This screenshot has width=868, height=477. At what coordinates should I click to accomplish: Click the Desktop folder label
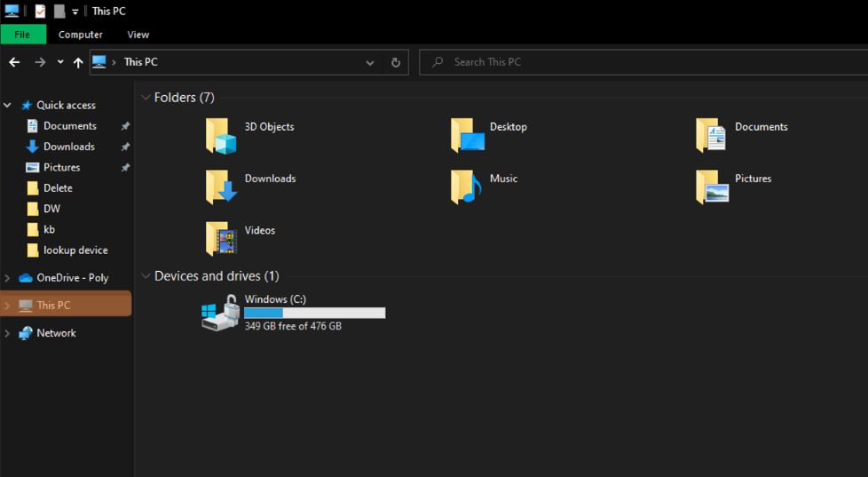[x=509, y=127]
